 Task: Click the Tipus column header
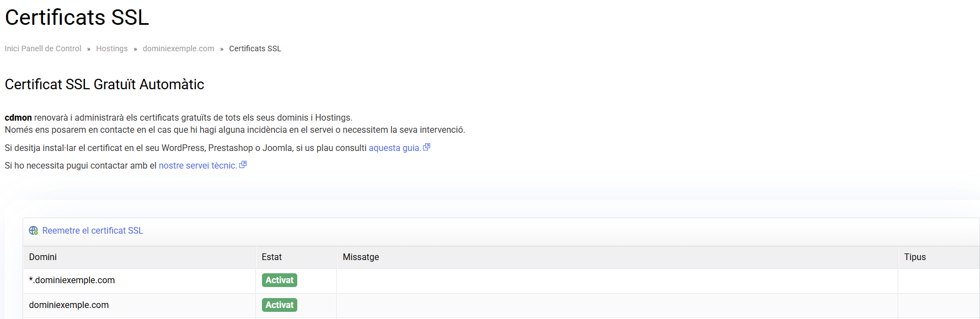point(914,257)
